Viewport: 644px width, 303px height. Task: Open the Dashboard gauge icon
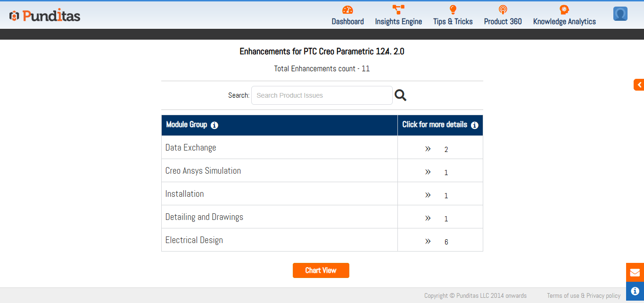(x=347, y=10)
